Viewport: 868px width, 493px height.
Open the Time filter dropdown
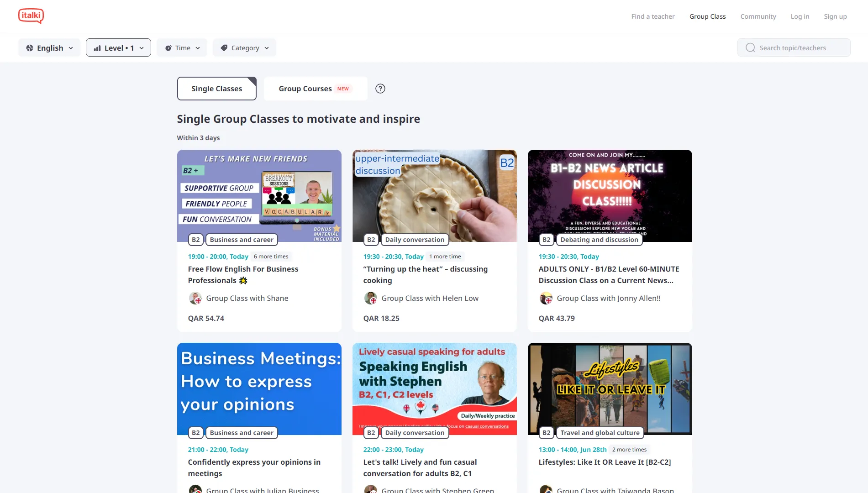click(x=182, y=47)
